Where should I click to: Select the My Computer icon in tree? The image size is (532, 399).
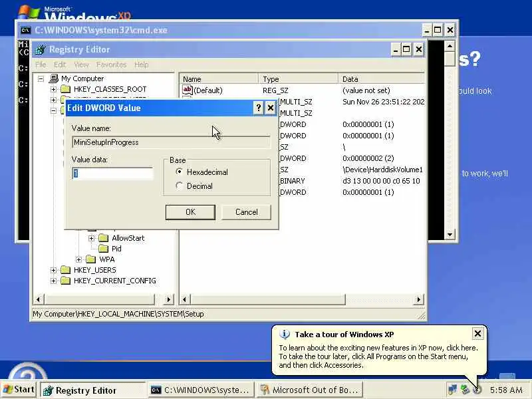54,78
